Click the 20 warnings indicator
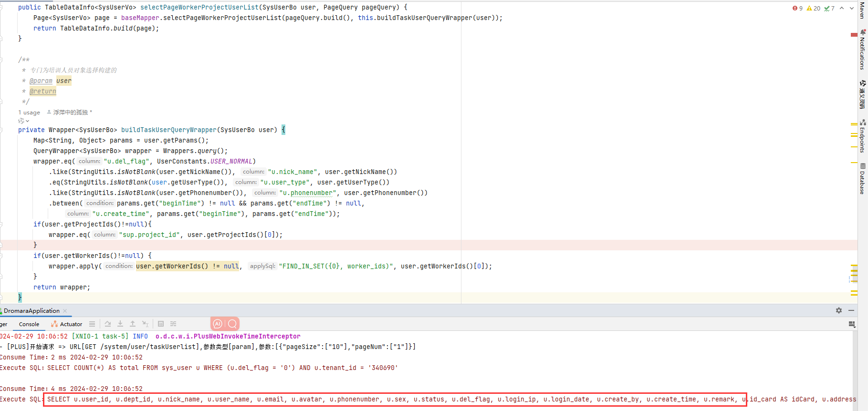 pos(814,8)
